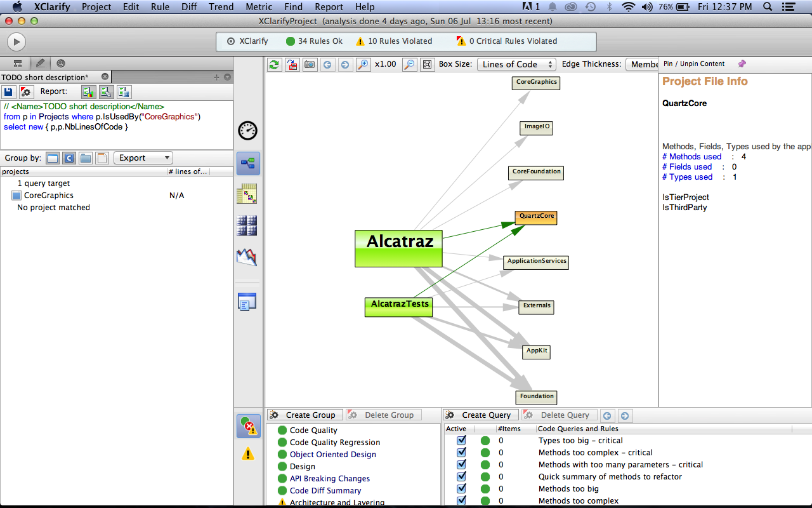The image size is (812, 508).
Task: Select the Code Quality Regression group
Action: [x=335, y=443]
